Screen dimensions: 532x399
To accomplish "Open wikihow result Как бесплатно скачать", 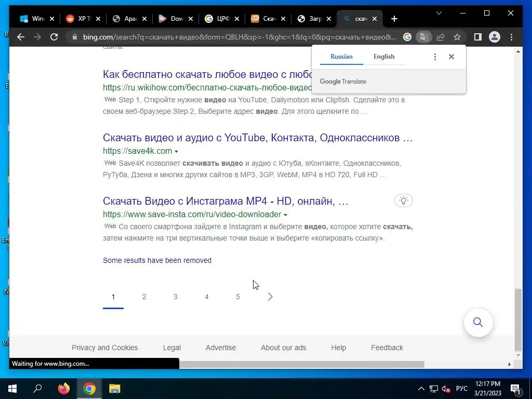I will click(x=207, y=74).
